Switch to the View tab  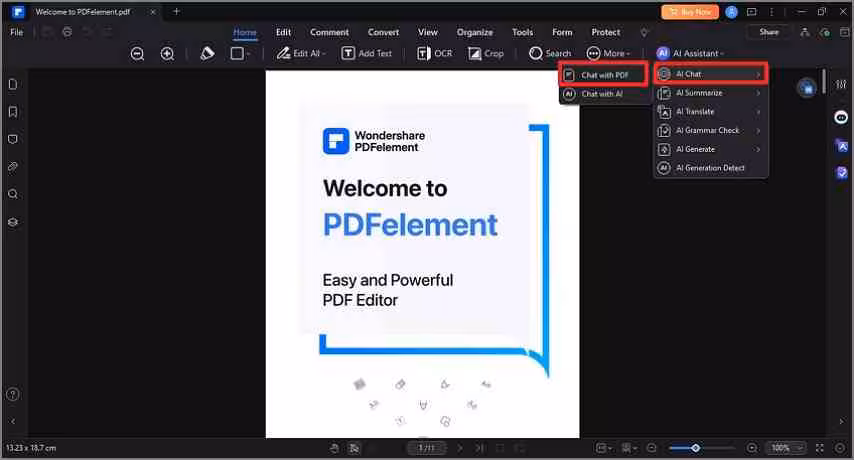click(428, 32)
